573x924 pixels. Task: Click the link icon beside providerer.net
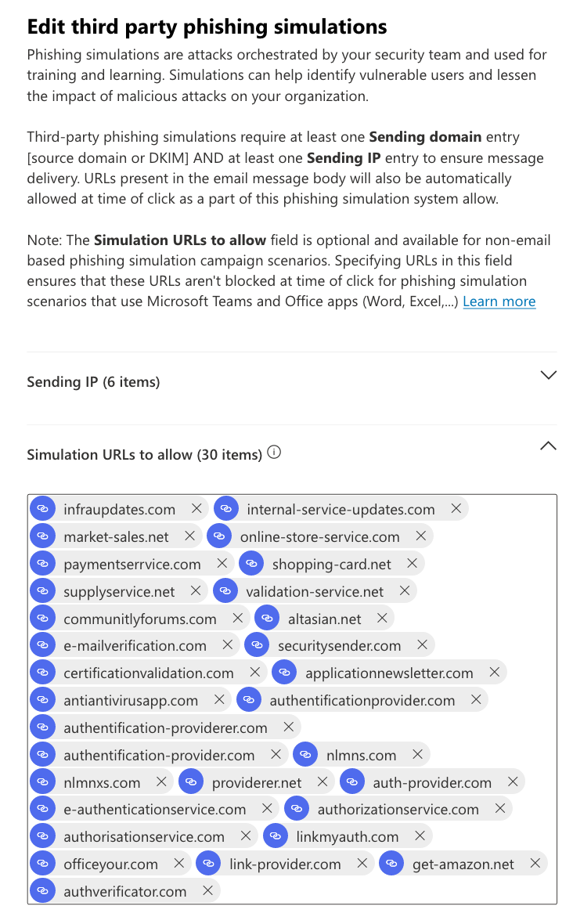pyautogui.click(x=191, y=782)
